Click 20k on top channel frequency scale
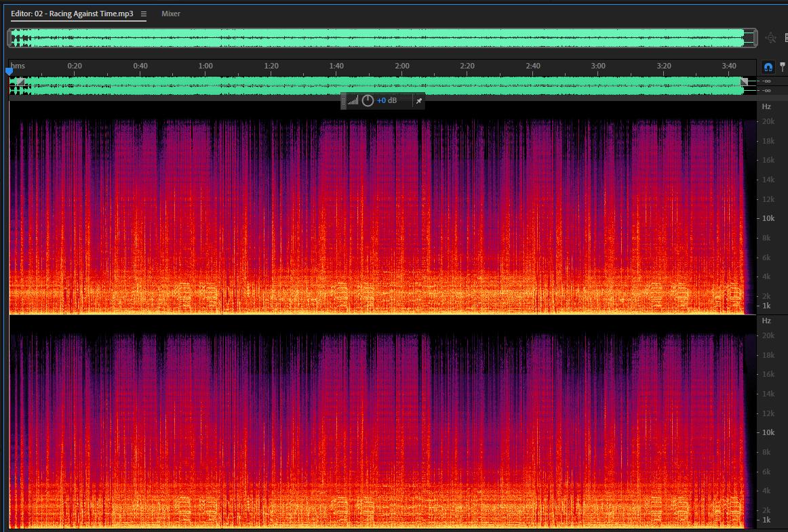The image size is (788, 532). tap(768, 121)
